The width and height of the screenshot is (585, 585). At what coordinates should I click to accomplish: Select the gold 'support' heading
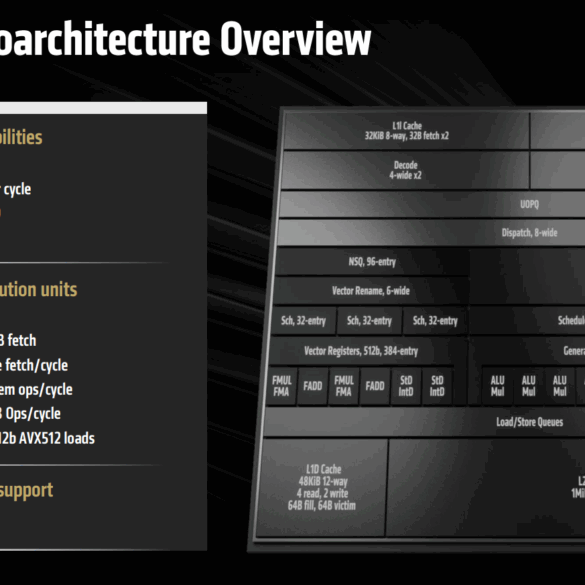pyautogui.click(x=26, y=491)
